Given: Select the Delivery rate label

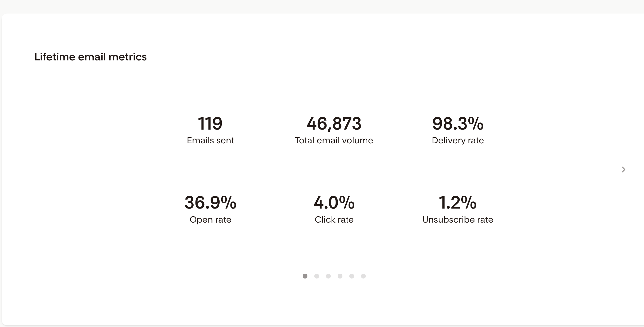Looking at the screenshot, I should coord(458,140).
